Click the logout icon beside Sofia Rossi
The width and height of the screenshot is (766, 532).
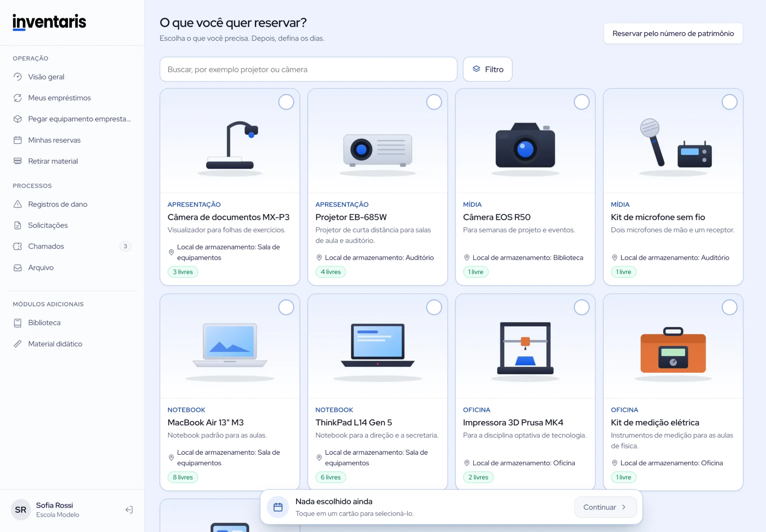point(129,510)
